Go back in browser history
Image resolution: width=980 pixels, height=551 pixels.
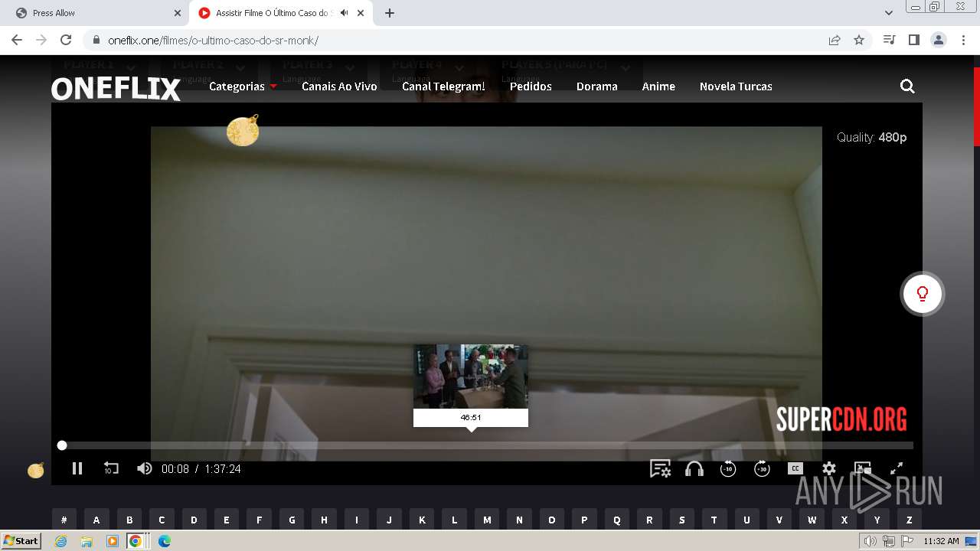point(17,40)
